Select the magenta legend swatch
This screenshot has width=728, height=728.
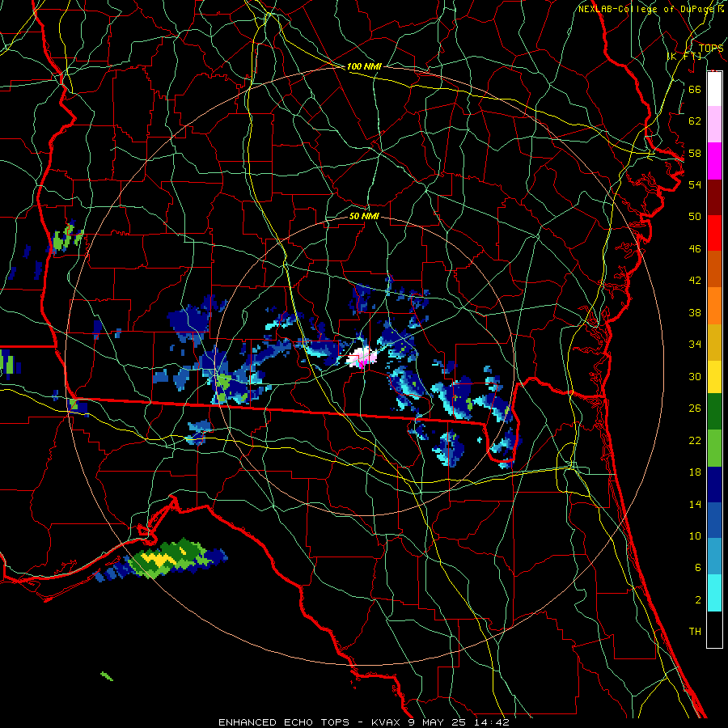(x=714, y=161)
